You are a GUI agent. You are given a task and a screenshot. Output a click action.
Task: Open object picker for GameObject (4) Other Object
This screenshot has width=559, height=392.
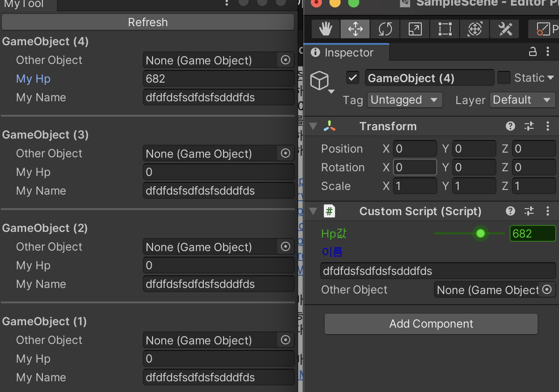pyautogui.click(x=286, y=60)
